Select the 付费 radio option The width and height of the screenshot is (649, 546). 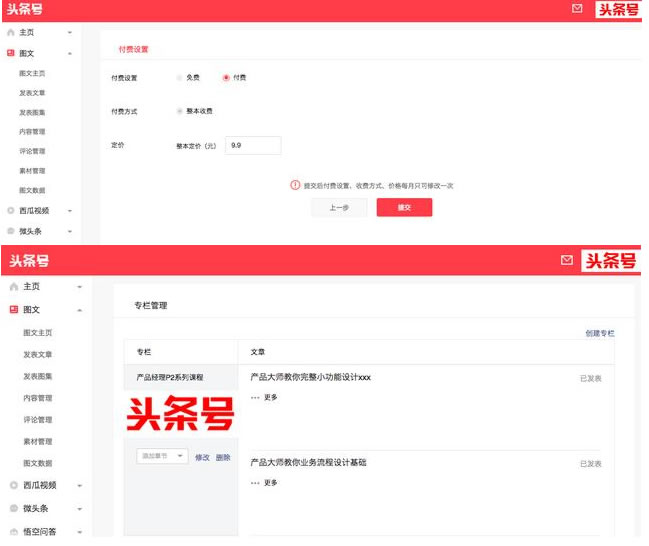pyautogui.click(x=226, y=78)
